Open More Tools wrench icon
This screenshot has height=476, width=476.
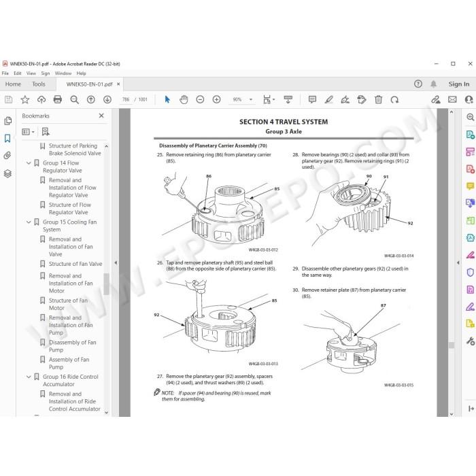pos(471,341)
